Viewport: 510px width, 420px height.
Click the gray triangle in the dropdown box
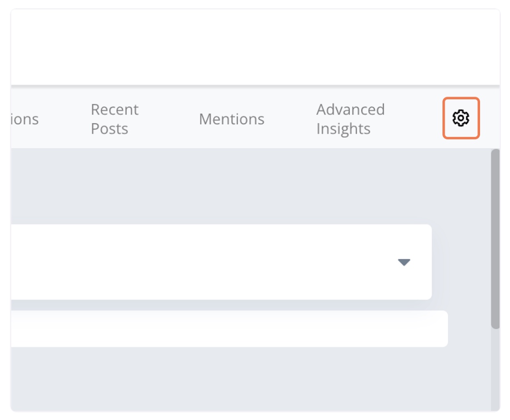point(404,262)
